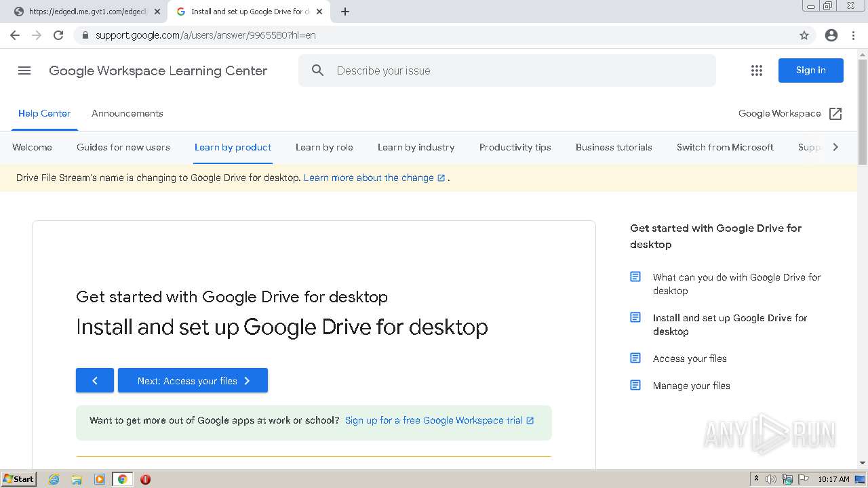
Task: Click the site lock icon in address bar
Action: pos(85,35)
